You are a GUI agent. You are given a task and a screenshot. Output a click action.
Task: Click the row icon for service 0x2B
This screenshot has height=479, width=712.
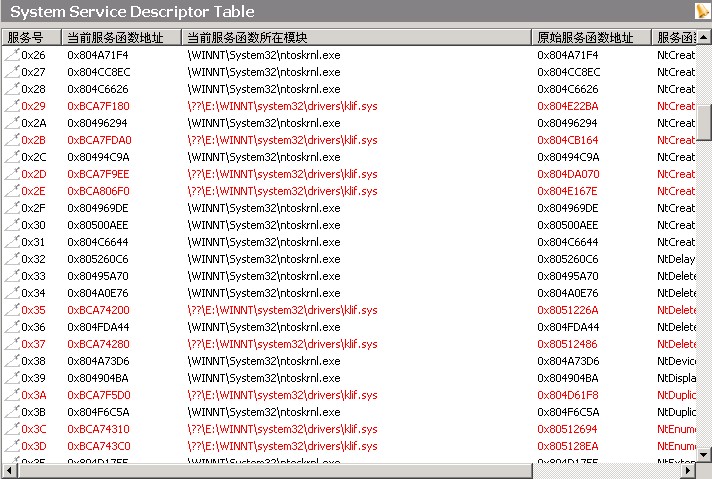pyautogui.click(x=12, y=140)
